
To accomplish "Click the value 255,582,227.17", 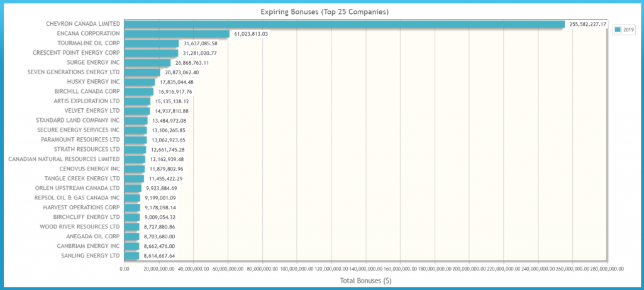I will pos(588,25).
